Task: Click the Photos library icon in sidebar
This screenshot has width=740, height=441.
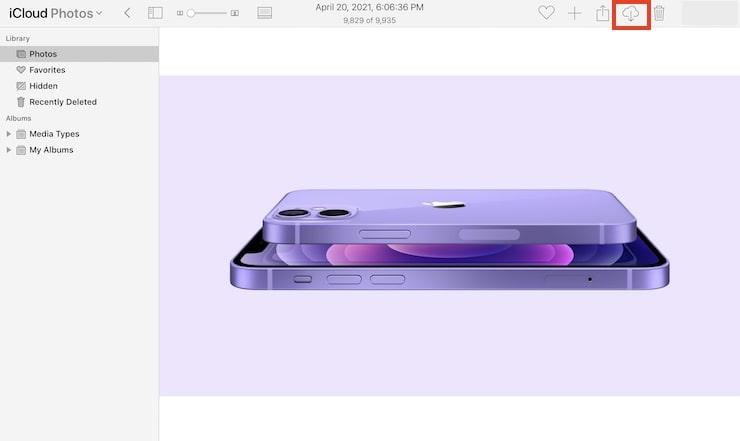Action: point(21,54)
